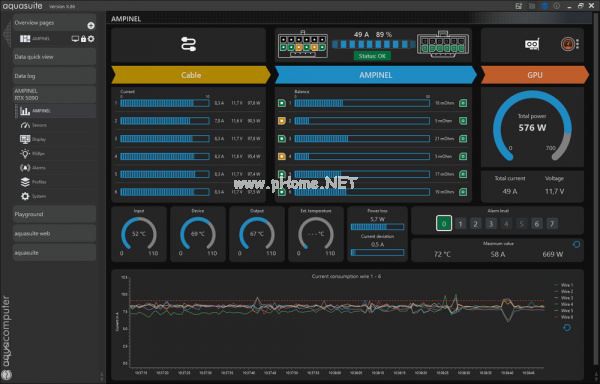600x384 pixels.
Task: Expand the Data quick view section
Action: pyautogui.click(x=54, y=57)
